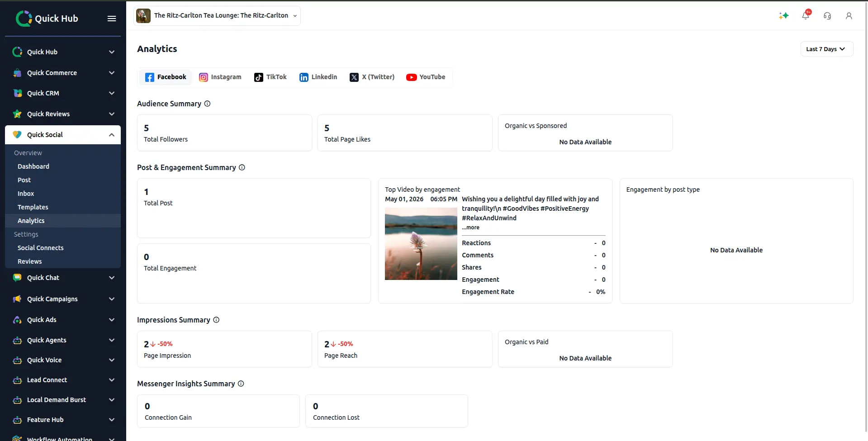Viewport: 868px width, 441px height.
Task: Click the Lead Connect robot icon
Action: pos(17,380)
